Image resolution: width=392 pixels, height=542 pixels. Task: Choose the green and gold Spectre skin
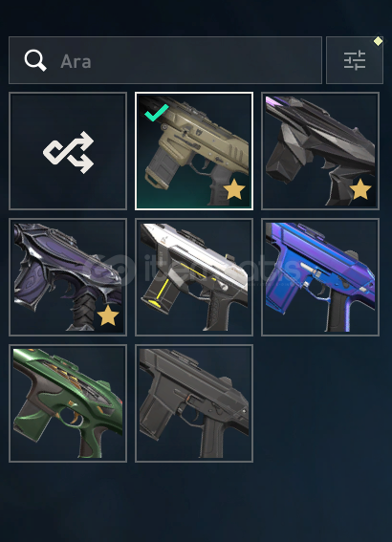point(68,403)
